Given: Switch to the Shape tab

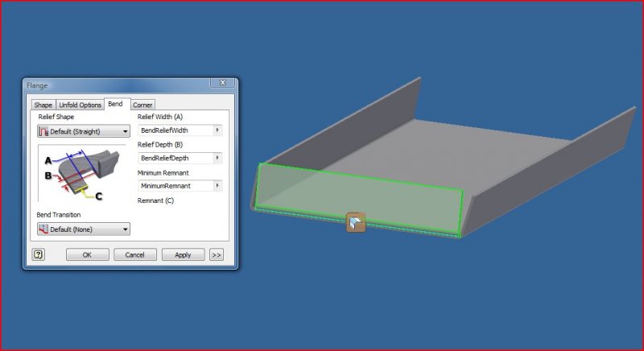Looking at the screenshot, I should pyautogui.click(x=43, y=105).
